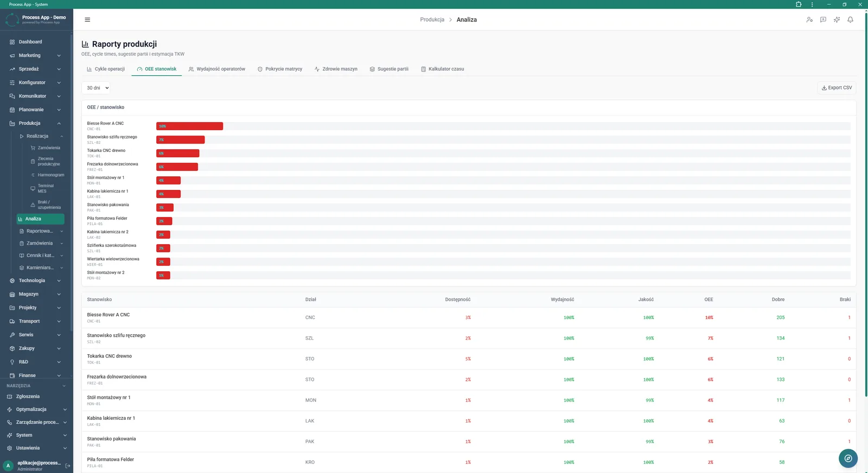
Task: Click the 205 Dobre value for Biesse Rover
Action: [780, 317]
